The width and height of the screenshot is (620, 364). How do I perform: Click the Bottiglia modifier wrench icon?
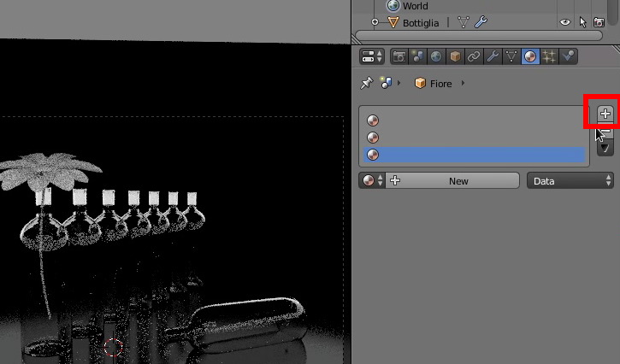tap(481, 22)
